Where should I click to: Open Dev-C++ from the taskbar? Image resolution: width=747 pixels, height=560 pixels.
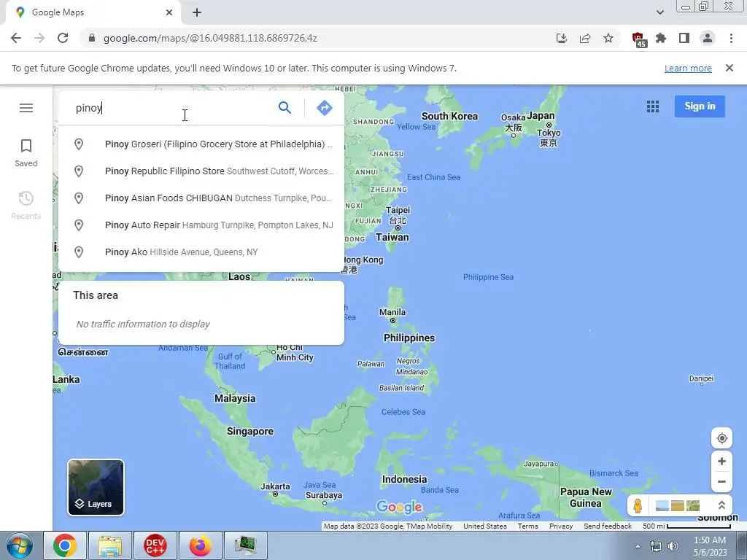coord(155,545)
